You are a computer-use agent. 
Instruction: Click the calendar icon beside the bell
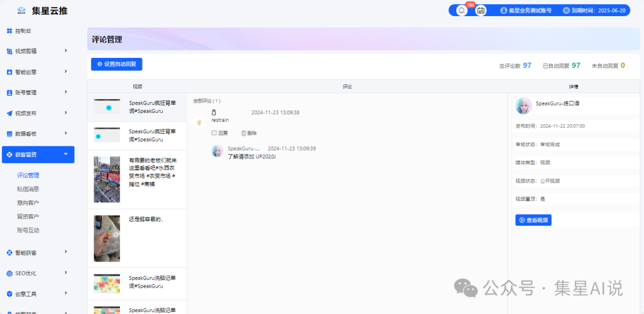[481, 10]
